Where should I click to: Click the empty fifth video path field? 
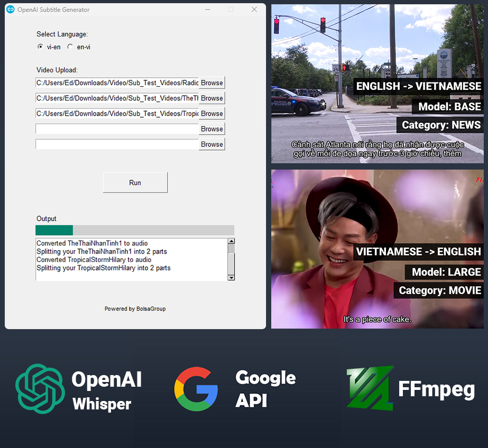(x=117, y=144)
